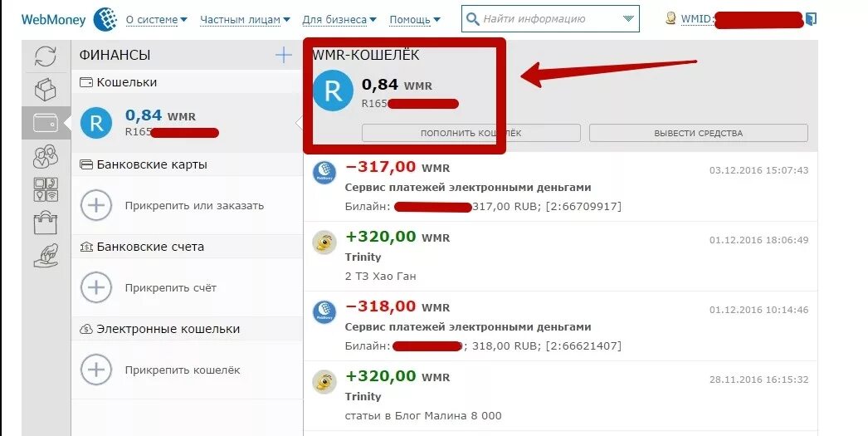The image size is (868, 436).
Task: Click the −318,00 WMR amount
Action: [397, 306]
